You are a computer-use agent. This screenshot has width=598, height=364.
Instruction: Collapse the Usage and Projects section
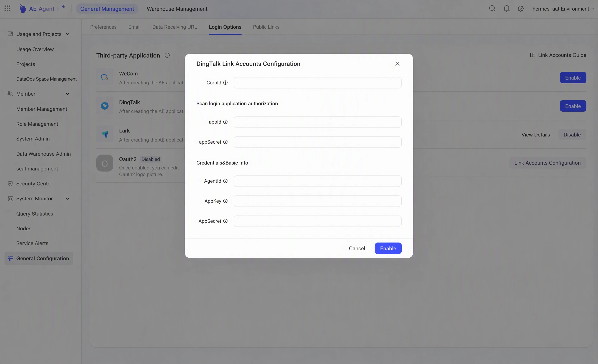click(68, 34)
